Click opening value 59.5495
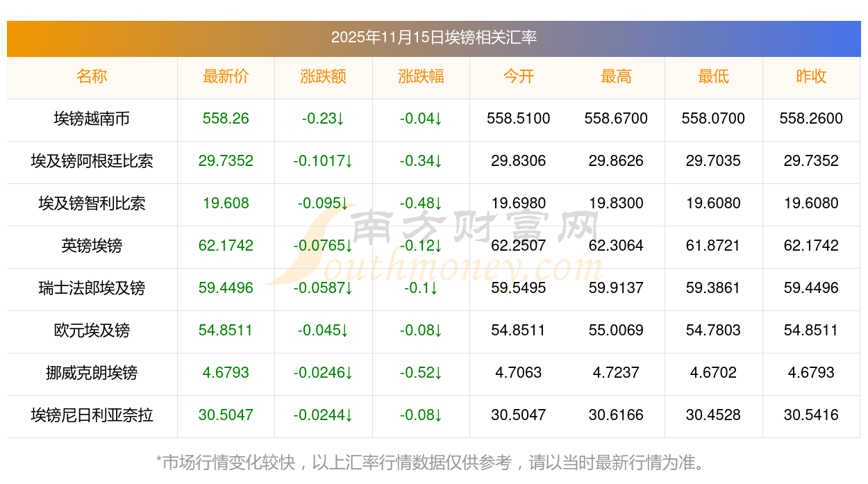This screenshot has width=868, height=484. coord(519,288)
